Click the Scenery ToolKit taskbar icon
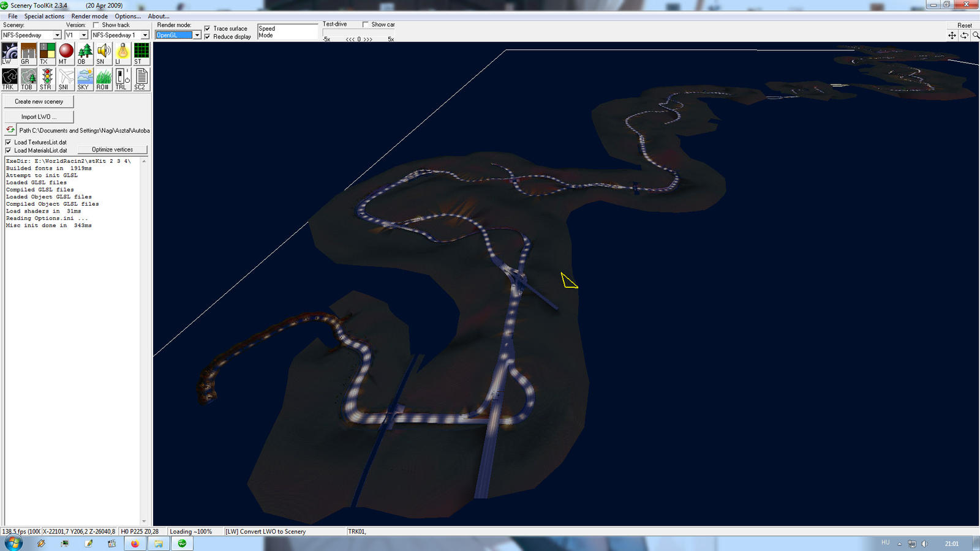 [182, 543]
